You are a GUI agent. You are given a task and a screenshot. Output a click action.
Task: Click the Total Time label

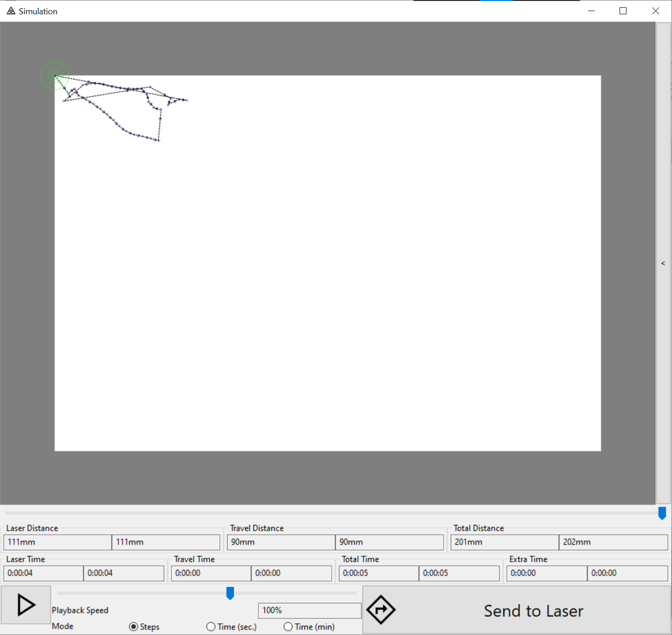pyautogui.click(x=361, y=559)
